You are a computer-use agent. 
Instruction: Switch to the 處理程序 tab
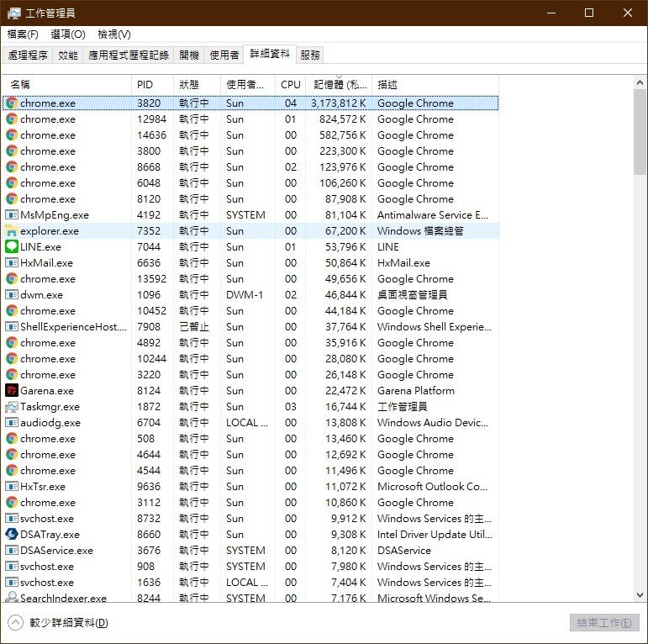27,55
